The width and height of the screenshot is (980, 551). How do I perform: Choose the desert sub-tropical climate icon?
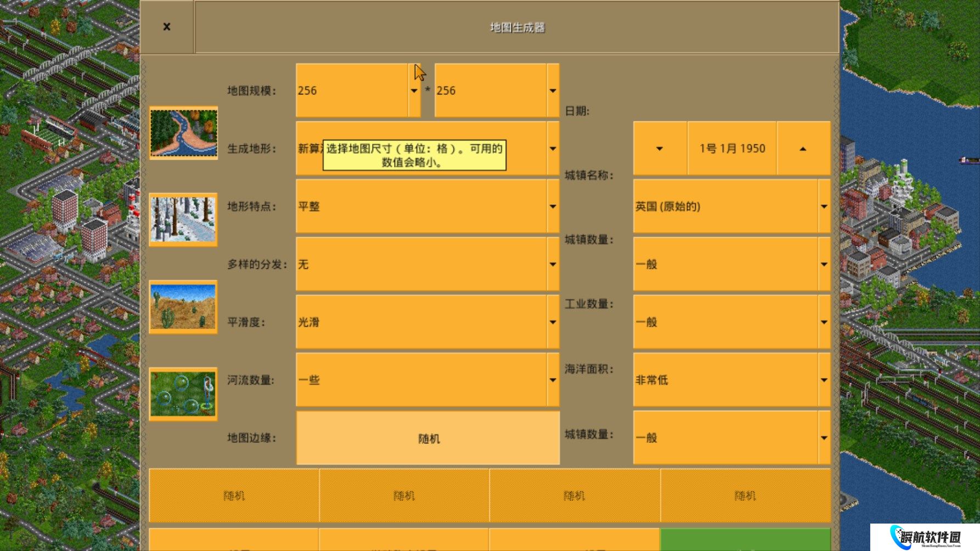coord(183,307)
